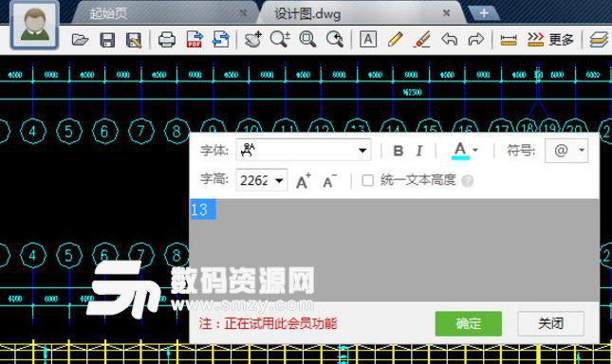Click the zoom in magnifier
This screenshot has height=364, width=612.
280,40
